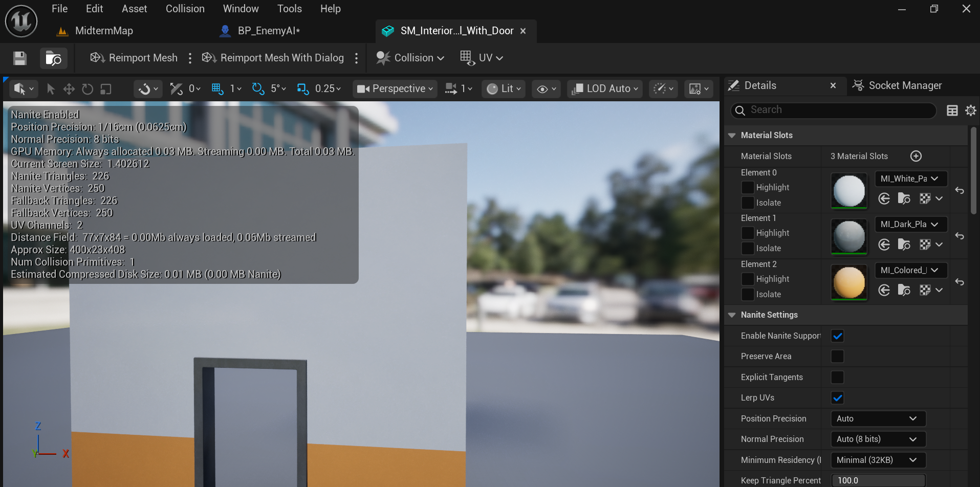Enable Highlight for Element 0

pyautogui.click(x=748, y=188)
